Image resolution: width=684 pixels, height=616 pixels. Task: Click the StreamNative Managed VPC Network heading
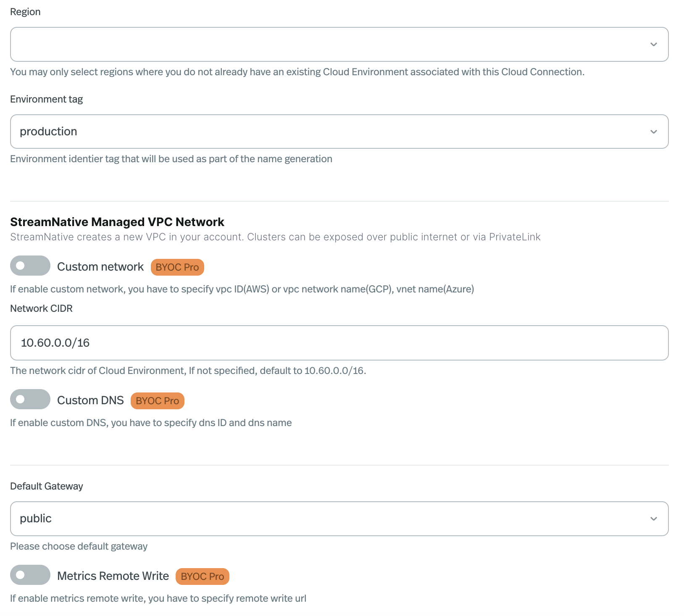click(x=117, y=221)
